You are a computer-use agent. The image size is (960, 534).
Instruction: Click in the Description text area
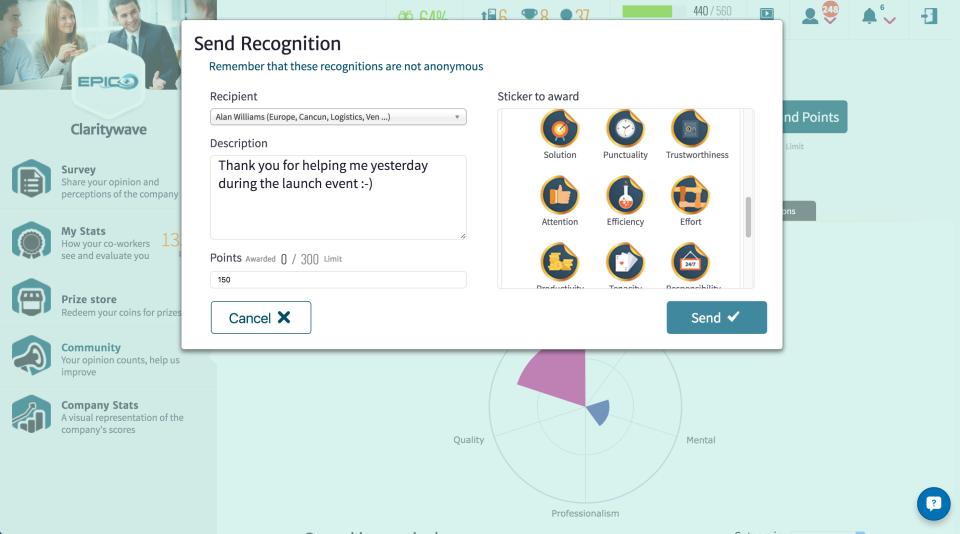point(338,197)
